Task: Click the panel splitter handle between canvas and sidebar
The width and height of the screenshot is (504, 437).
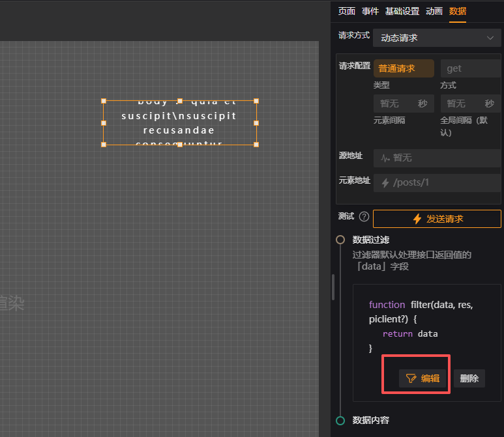Action: (x=333, y=287)
